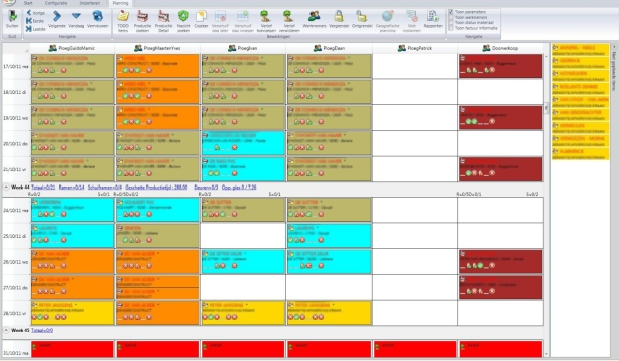Select last yellow item in unplanned list
Screen dimensions: 619x361
[580, 154]
